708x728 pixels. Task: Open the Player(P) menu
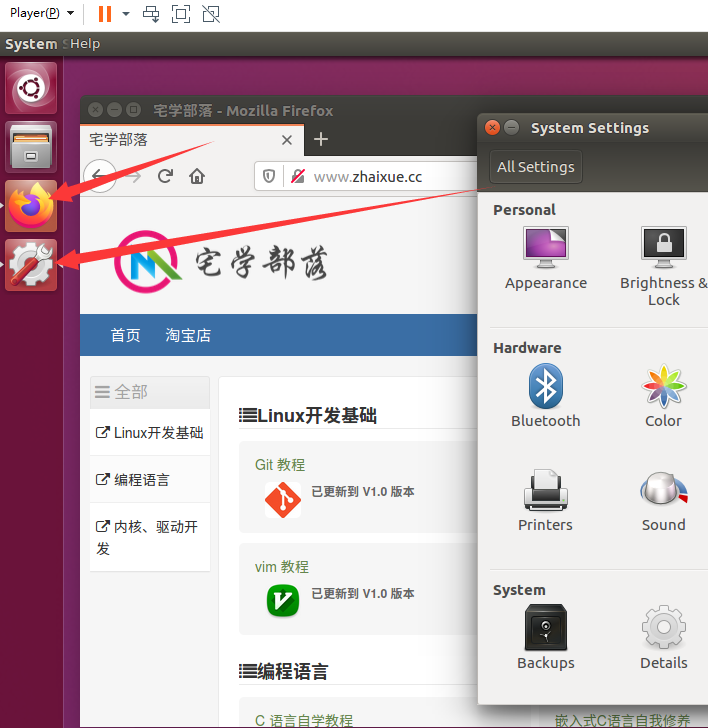tap(42, 13)
